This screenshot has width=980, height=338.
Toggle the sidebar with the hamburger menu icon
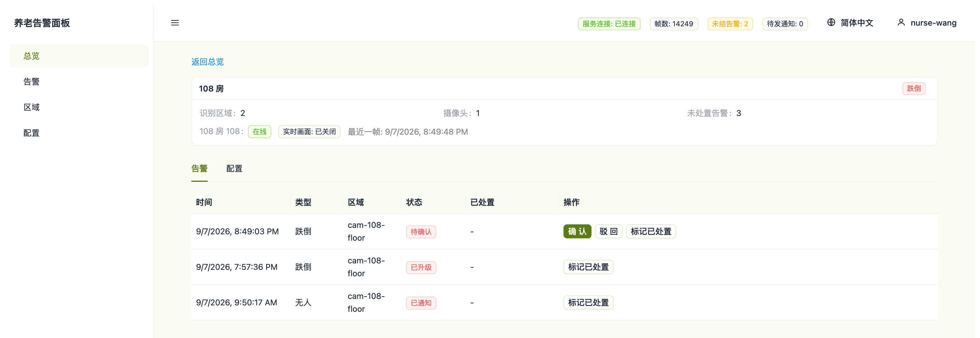175,23
